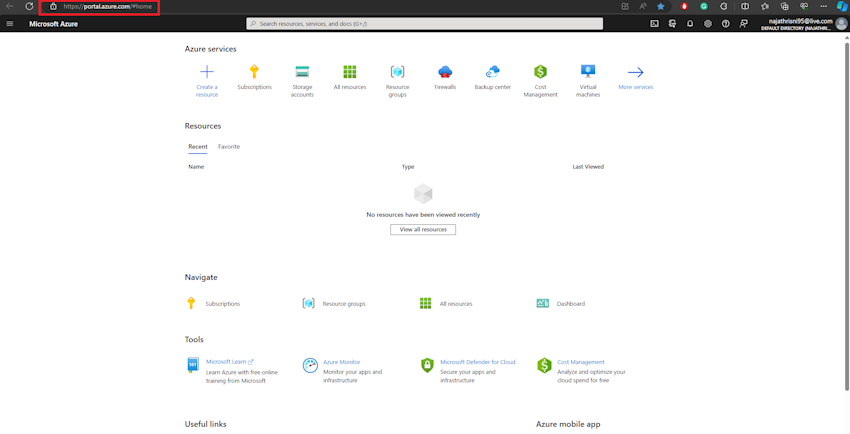Click the View all resources button
This screenshot has height=434, width=850.
point(423,230)
